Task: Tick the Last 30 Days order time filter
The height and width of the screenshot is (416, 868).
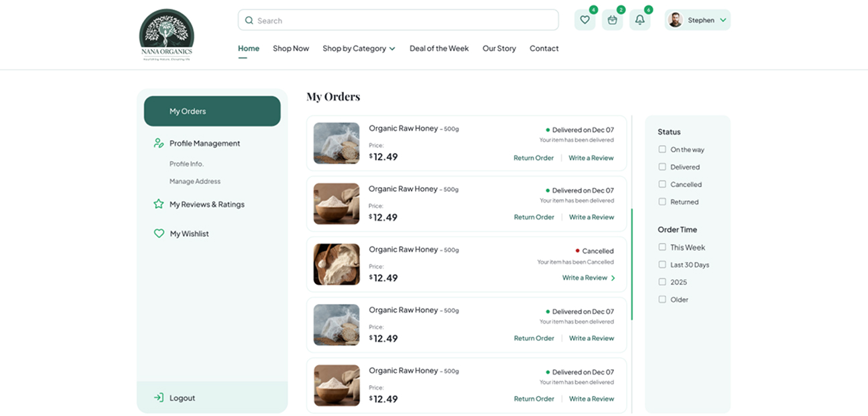Action: (x=662, y=265)
